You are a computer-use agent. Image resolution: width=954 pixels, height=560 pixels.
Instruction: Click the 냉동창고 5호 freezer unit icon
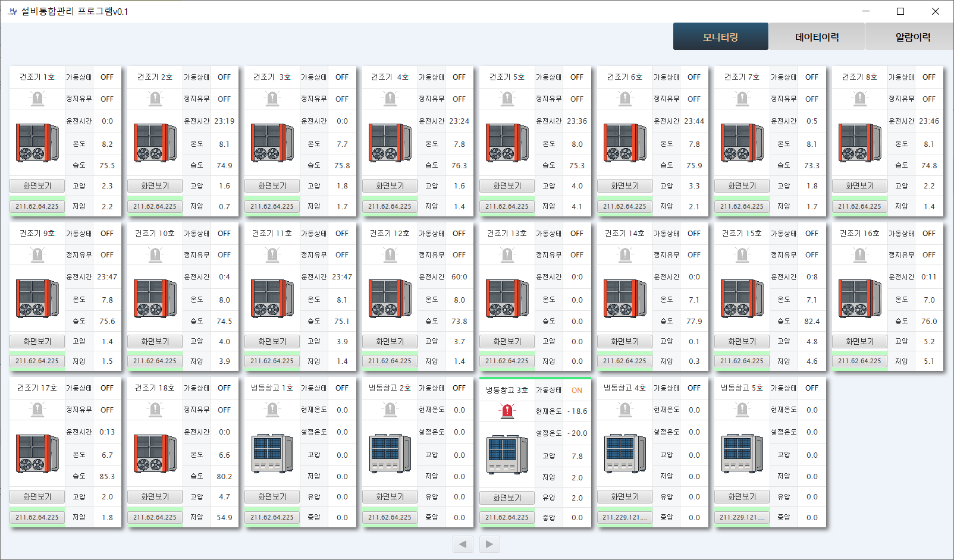click(742, 454)
